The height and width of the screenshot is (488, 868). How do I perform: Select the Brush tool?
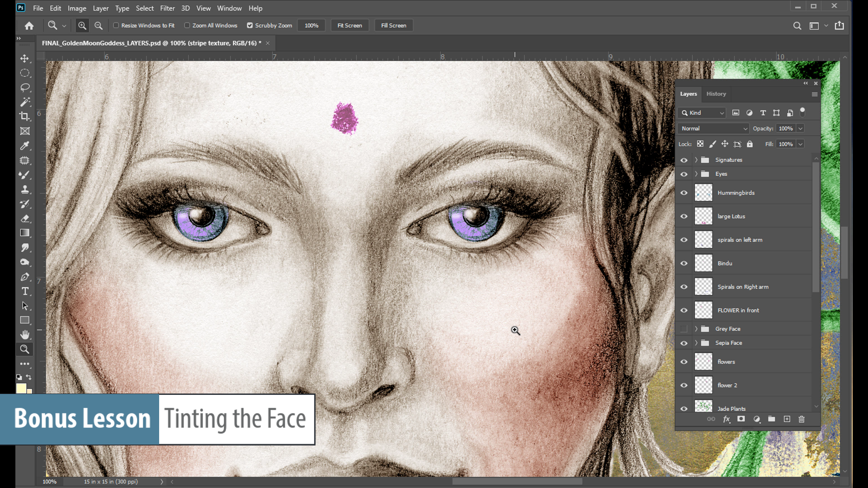coord(25,175)
